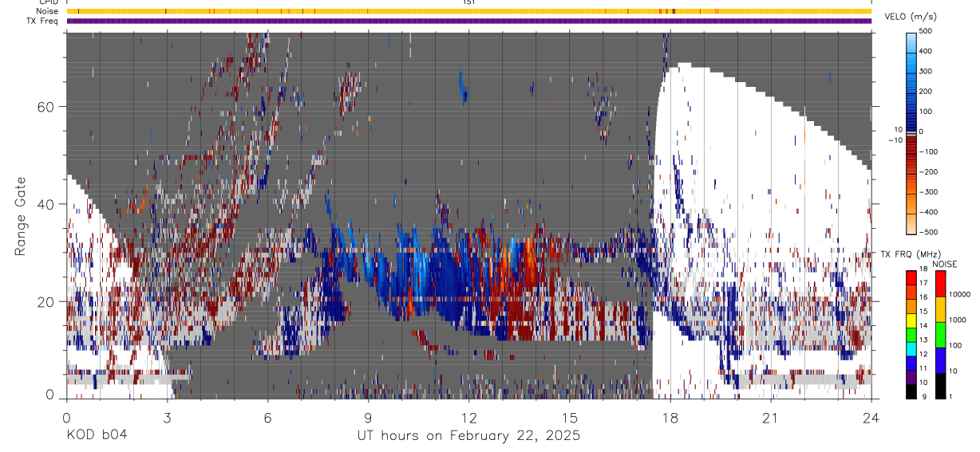Image resolution: width=980 pixels, height=452 pixels.
Task: Select the x-axis tick label '24'
Action: point(871,417)
